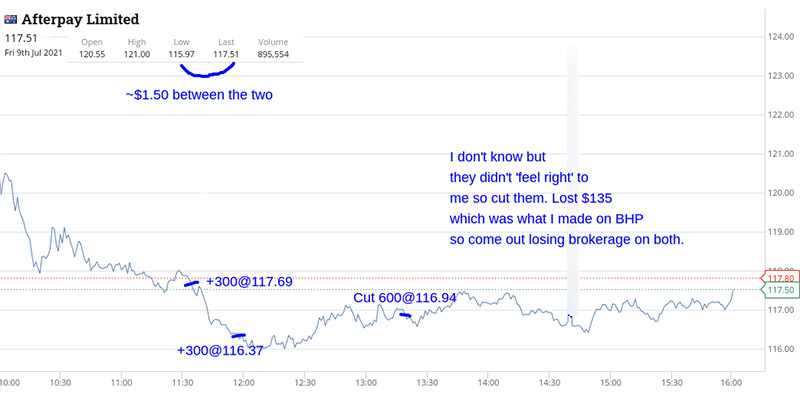Click the 116.00 price axis label

pyautogui.click(x=781, y=349)
